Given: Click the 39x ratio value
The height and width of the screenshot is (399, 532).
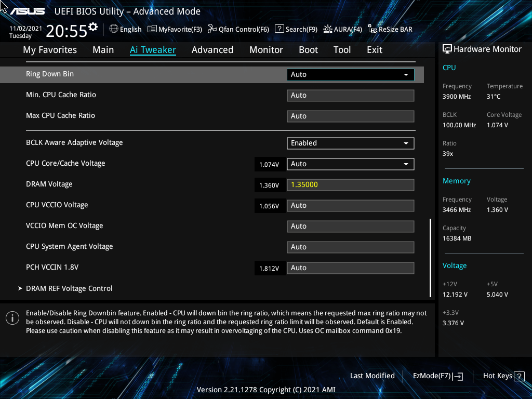Looking at the screenshot, I should (448, 154).
